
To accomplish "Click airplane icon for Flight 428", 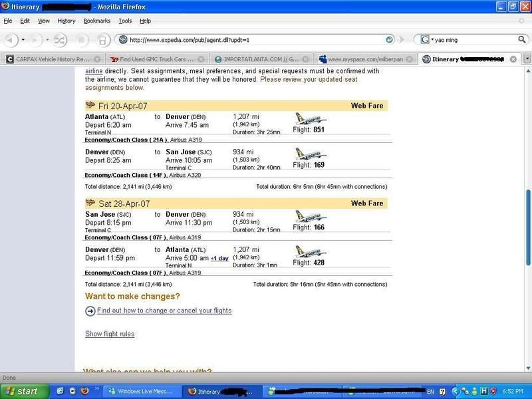I will tap(310, 252).
